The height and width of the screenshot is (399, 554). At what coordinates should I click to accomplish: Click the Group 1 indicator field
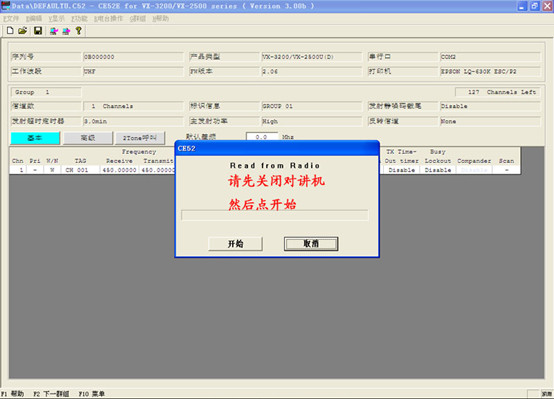pos(46,92)
